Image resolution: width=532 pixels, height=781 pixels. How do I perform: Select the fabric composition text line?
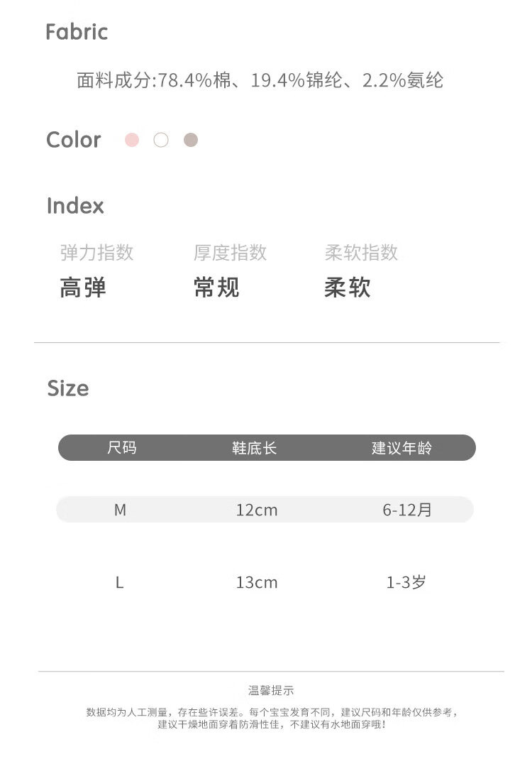coord(260,80)
